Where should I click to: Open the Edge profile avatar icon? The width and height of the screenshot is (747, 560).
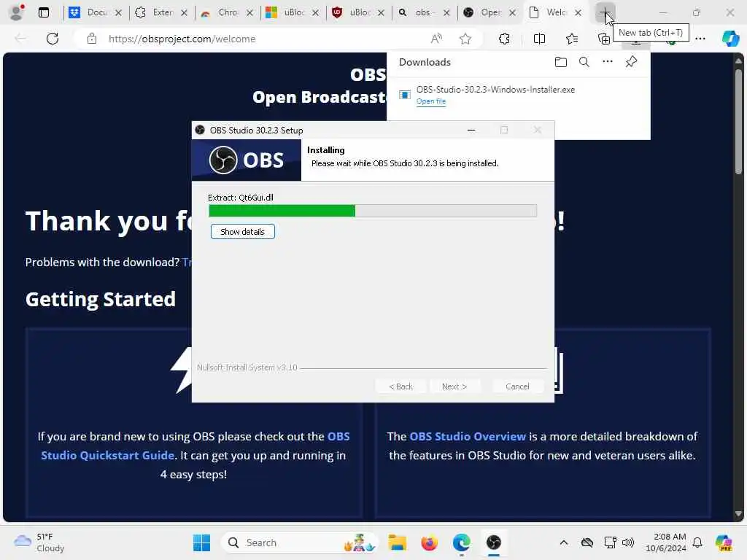(x=17, y=12)
